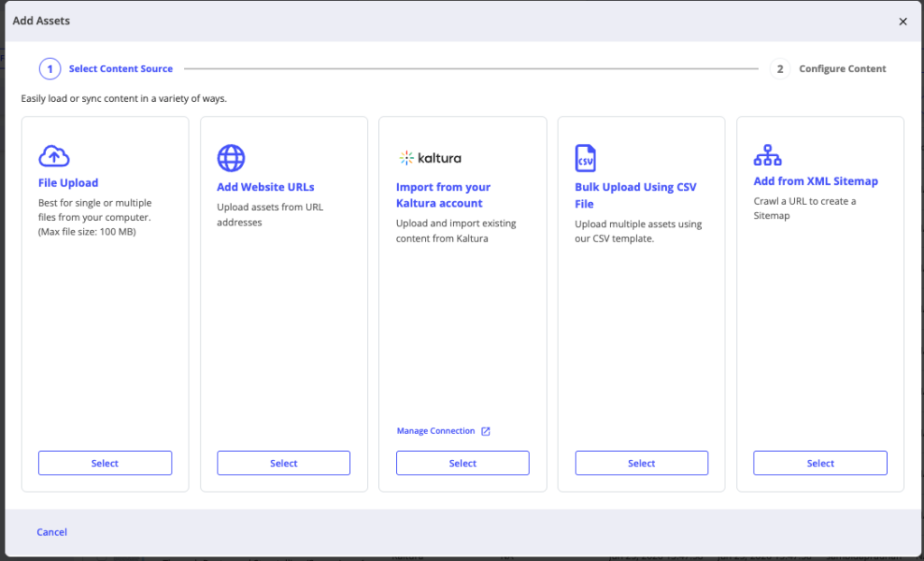This screenshot has height=561, width=924.
Task: Click the File Upload heading
Action: tap(69, 183)
